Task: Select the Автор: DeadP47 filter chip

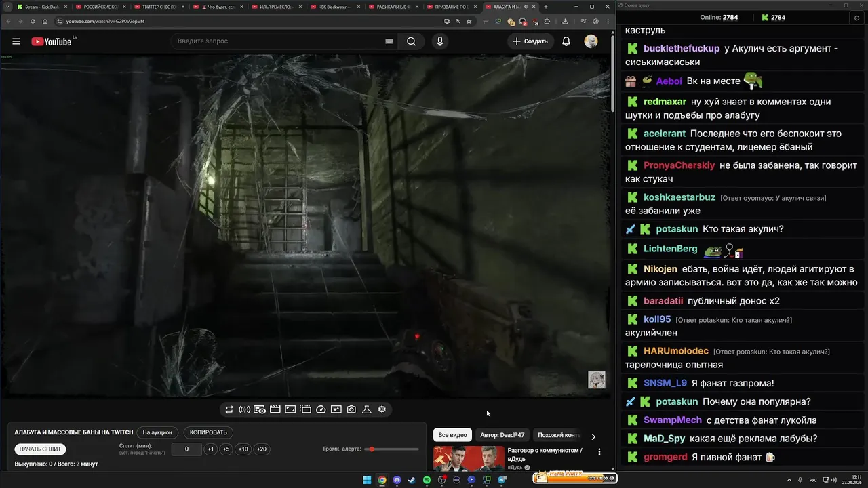Action: point(502,435)
